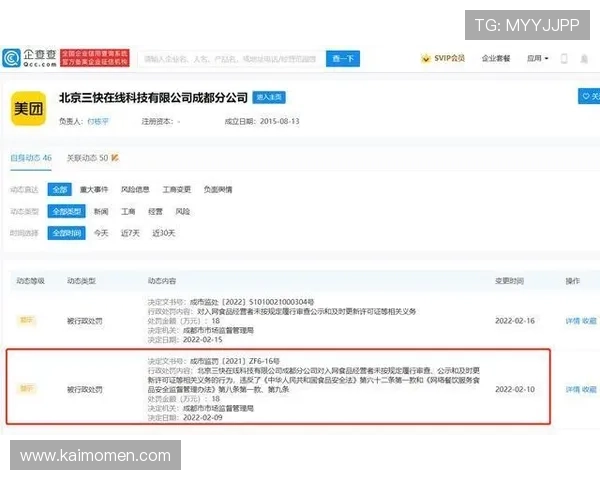Select the 风险信息 filter
600x480 pixels.
click(x=135, y=189)
